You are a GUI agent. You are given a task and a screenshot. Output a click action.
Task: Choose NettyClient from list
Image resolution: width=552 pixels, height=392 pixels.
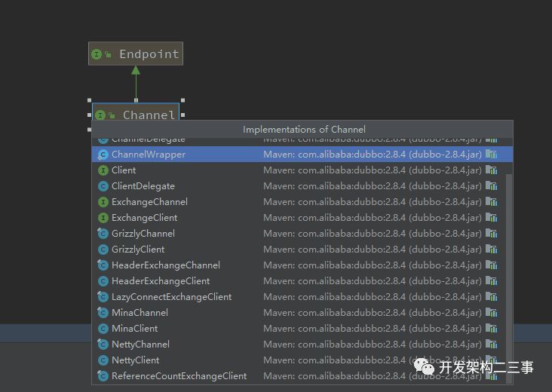click(299, 360)
